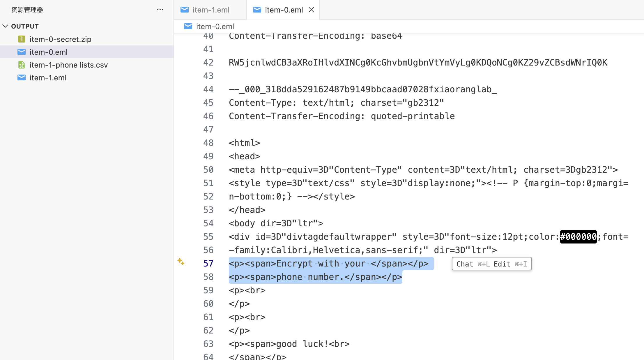Click the mail icon on item-1.eml tab
644x360 pixels.
tap(185, 10)
